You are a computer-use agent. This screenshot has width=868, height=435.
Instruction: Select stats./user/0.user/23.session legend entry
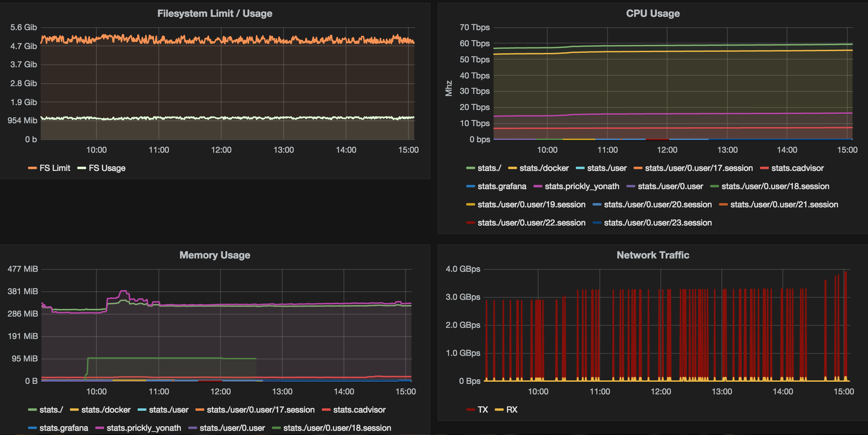pyautogui.click(x=658, y=223)
